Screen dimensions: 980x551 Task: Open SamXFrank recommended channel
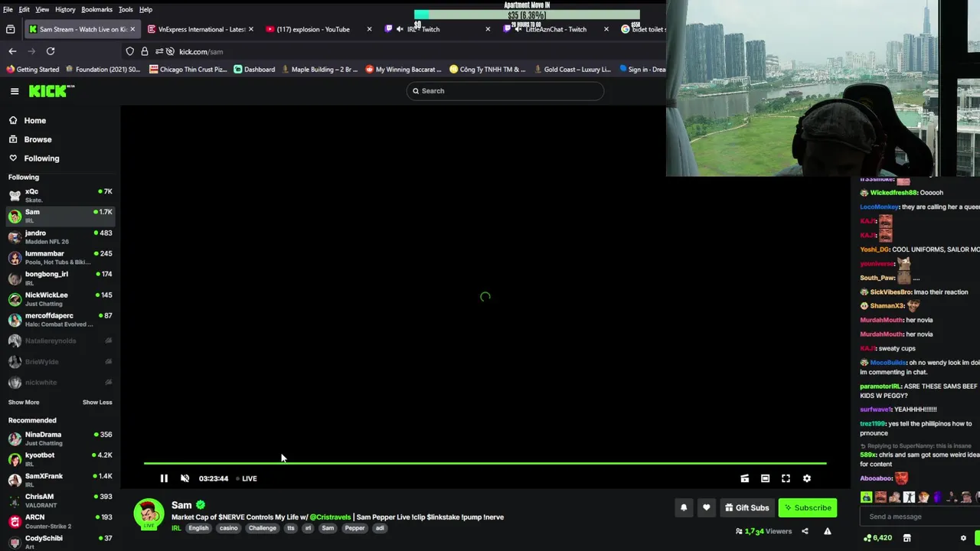pos(60,480)
